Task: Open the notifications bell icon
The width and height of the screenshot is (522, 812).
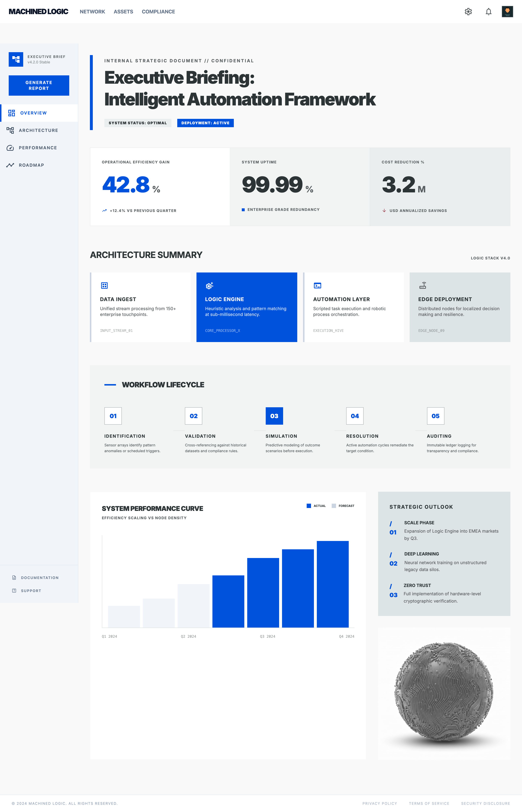Action: [x=489, y=12]
